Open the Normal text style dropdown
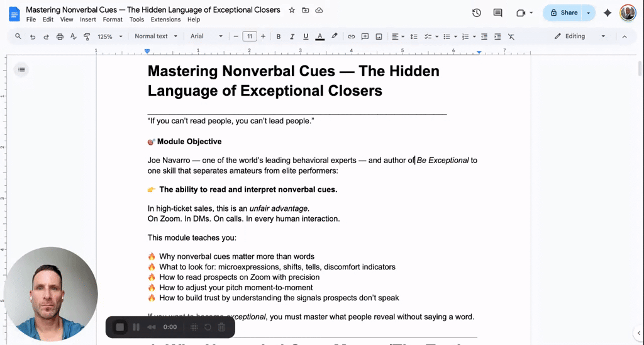This screenshot has height=345, width=644. (156, 36)
